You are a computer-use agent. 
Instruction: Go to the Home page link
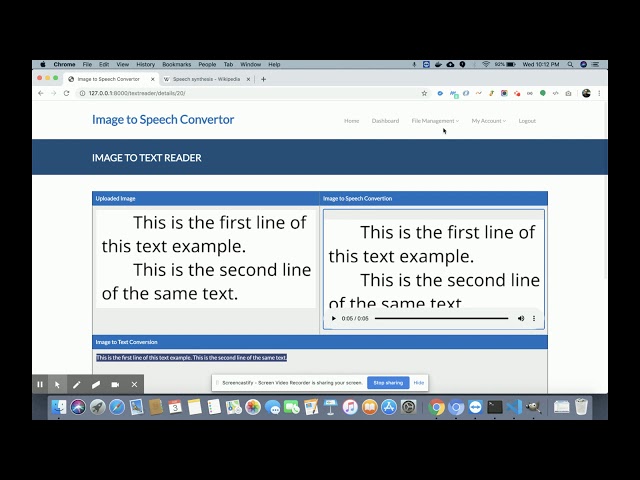point(351,121)
